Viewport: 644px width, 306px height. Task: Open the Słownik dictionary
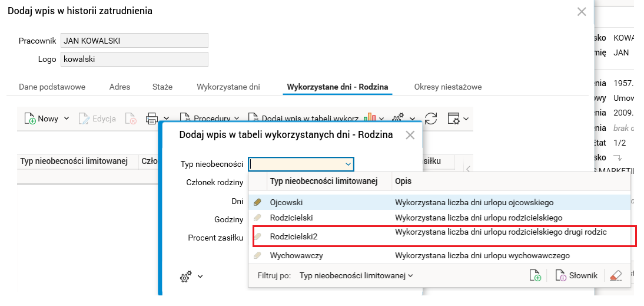pyautogui.click(x=576, y=275)
